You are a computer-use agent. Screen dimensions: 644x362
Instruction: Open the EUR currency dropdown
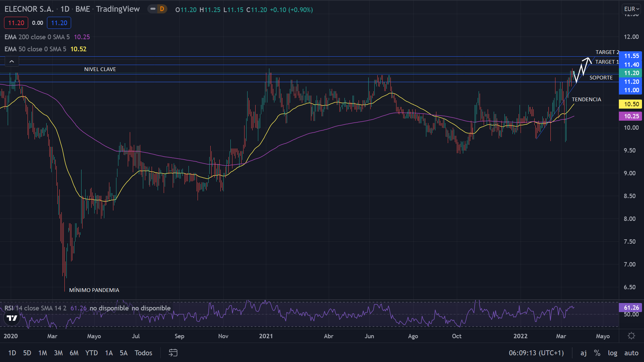[631, 9]
